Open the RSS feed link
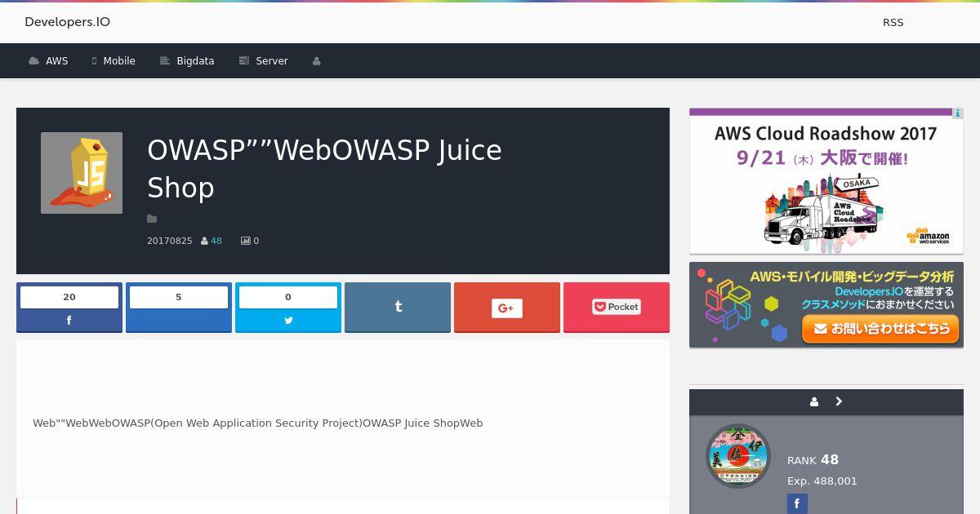Image resolution: width=980 pixels, height=514 pixels. [893, 23]
